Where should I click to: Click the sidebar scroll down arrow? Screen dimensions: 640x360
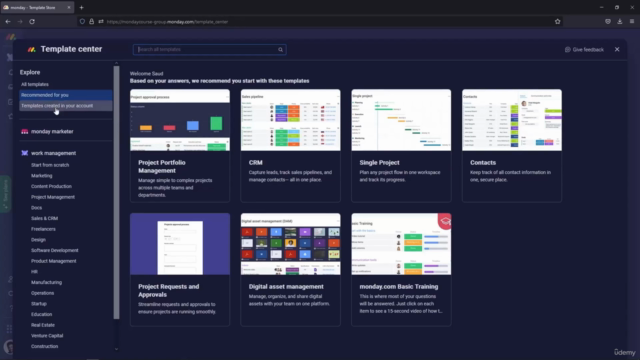tap(116, 349)
